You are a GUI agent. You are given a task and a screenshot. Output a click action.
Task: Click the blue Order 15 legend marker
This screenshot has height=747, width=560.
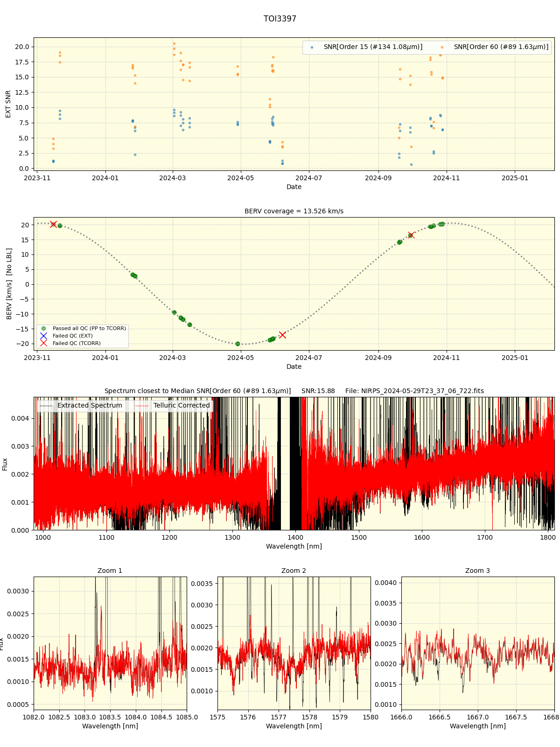(x=312, y=48)
